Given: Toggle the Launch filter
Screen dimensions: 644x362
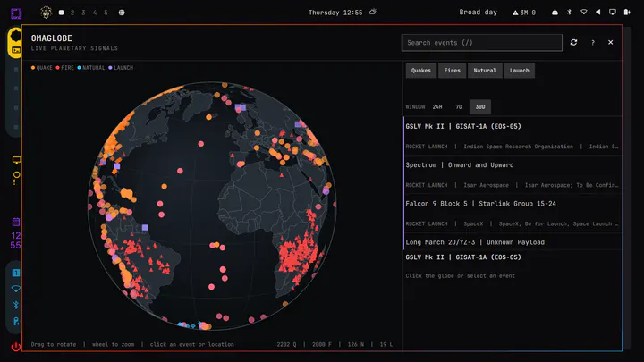Looking at the screenshot, I should click(x=519, y=71).
